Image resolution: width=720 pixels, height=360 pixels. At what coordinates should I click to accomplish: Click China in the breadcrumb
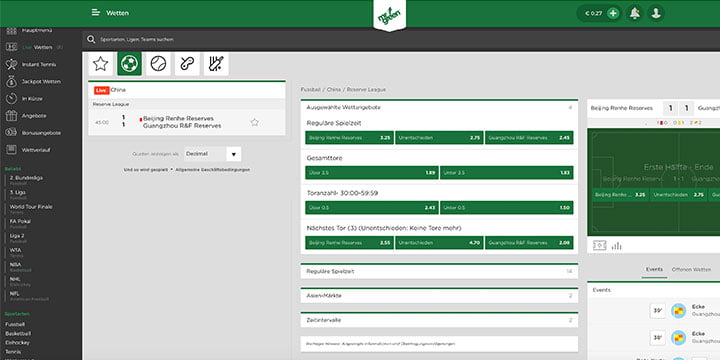[334, 90]
